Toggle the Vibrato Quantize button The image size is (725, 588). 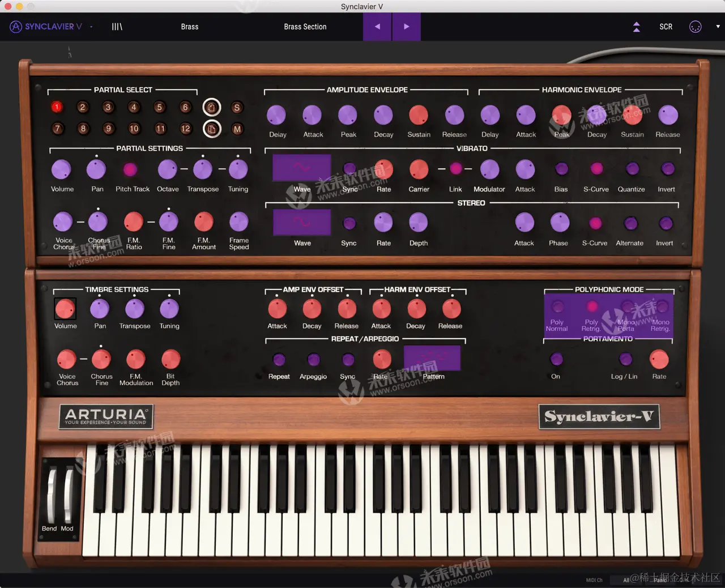coord(632,169)
